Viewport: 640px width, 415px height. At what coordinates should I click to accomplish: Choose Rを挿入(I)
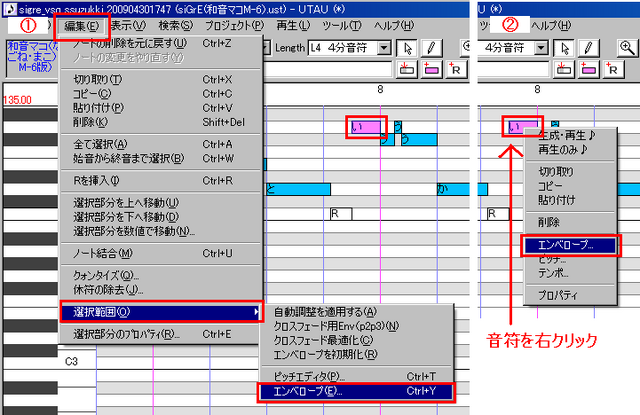161,180
